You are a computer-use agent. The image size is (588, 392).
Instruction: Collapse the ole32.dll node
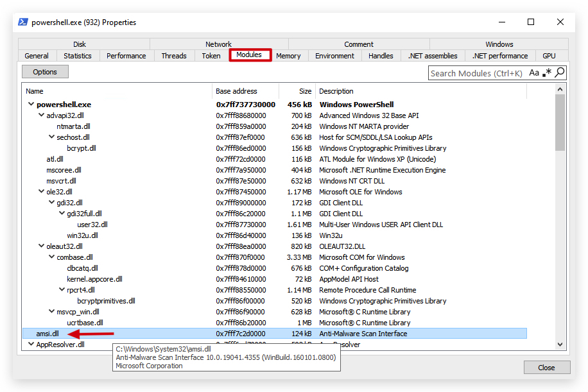[x=41, y=191]
